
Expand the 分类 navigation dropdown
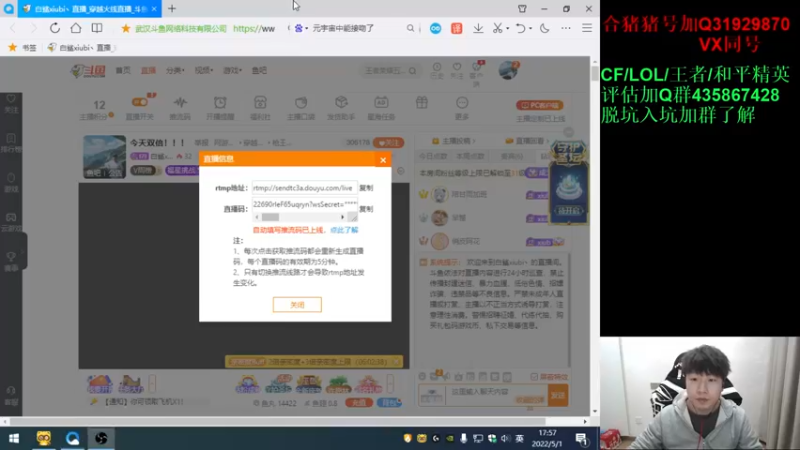click(175, 70)
